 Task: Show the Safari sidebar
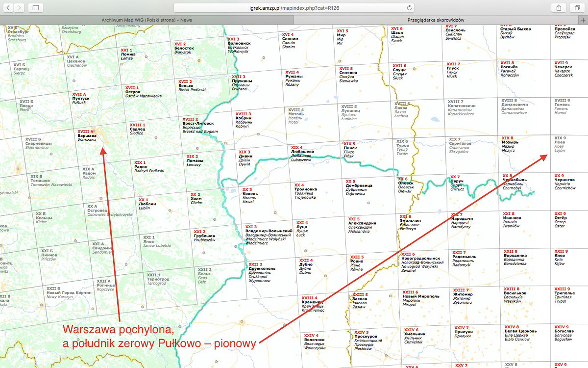pos(35,7)
